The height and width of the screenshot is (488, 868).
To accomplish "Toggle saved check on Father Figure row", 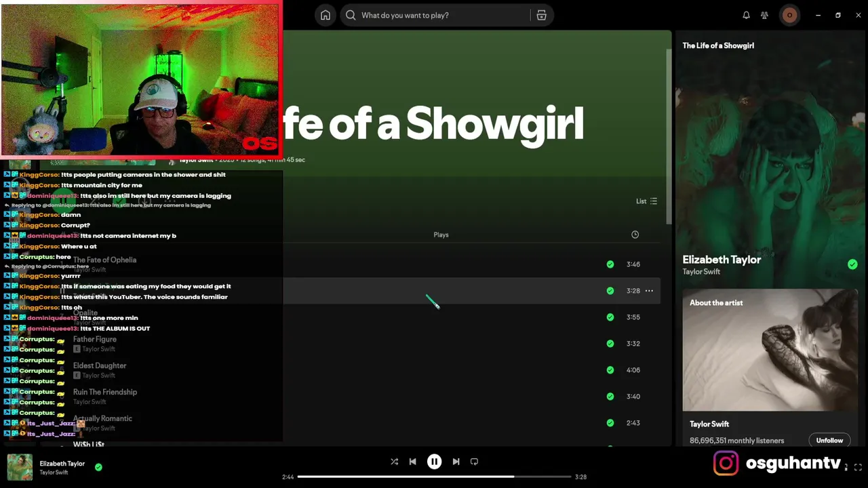I will coord(610,344).
